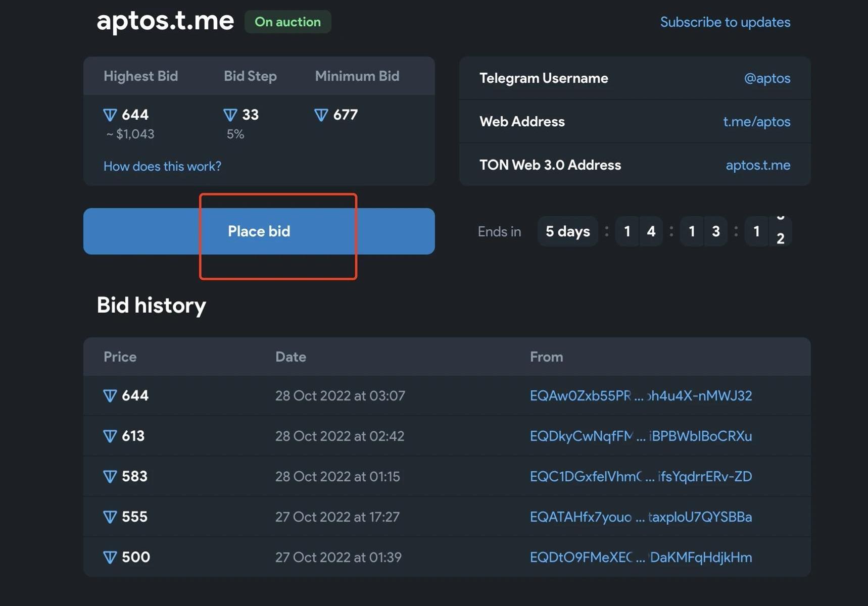The height and width of the screenshot is (606, 868).
Task: Click the 5% bid step percentage
Action: (235, 134)
